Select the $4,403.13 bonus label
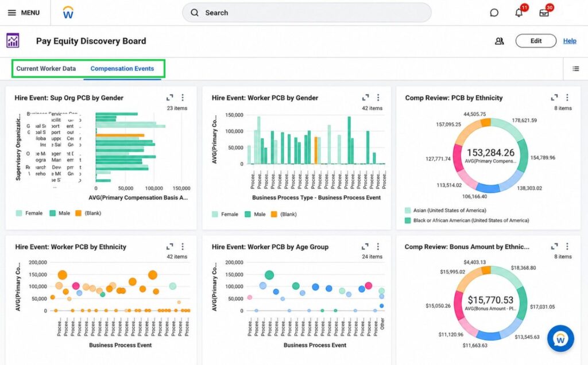The height and width of the screenshot is (365, 588). [x=474, y=262]
